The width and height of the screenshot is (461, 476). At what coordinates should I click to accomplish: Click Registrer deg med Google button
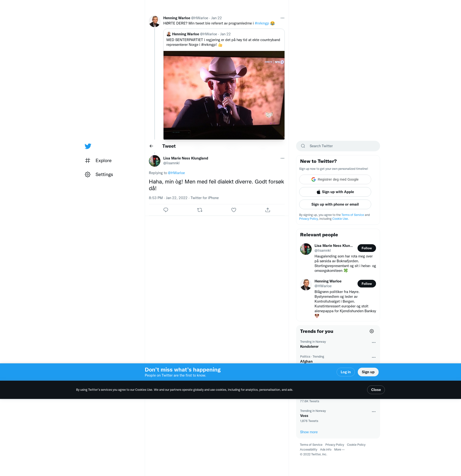(335, 179)
